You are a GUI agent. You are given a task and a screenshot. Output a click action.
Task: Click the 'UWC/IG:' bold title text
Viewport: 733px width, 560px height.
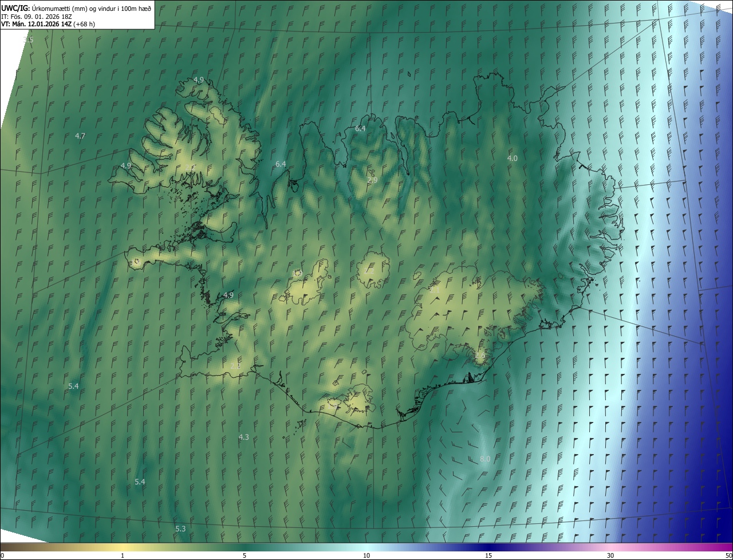pyautogui.click(x=15, y=7)
